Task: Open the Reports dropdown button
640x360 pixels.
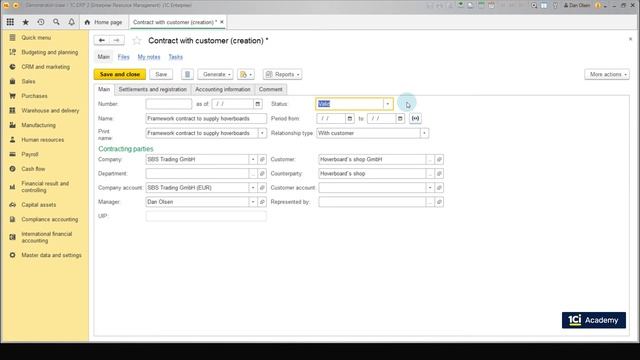Action: [282, 74]
